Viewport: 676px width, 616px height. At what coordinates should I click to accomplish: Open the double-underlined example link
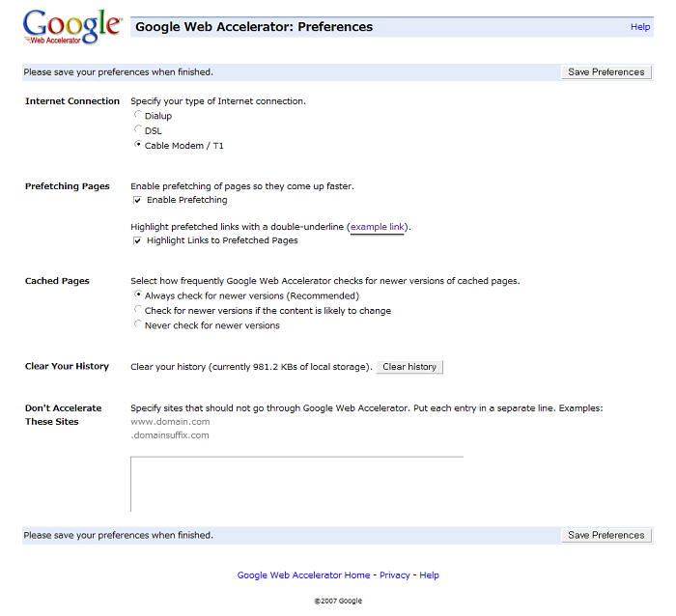378,227
